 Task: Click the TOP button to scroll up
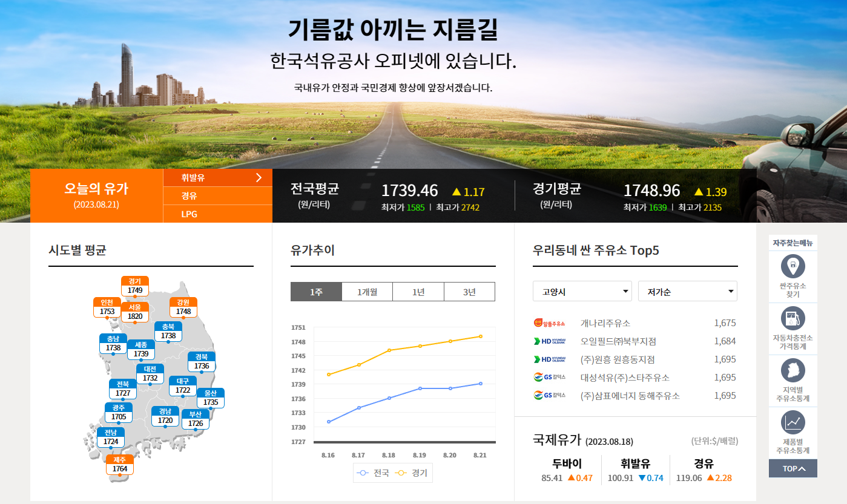793,468
